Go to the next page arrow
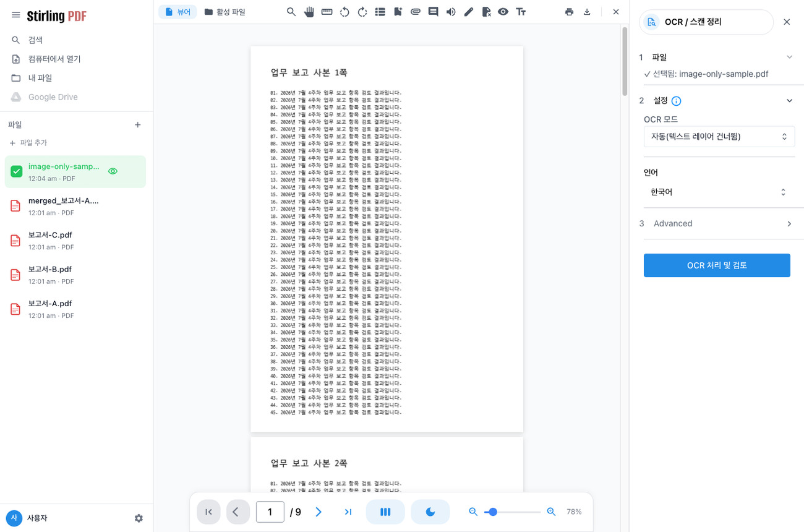The height and width of the screenshot is (532, 804). tap(319, 512)
